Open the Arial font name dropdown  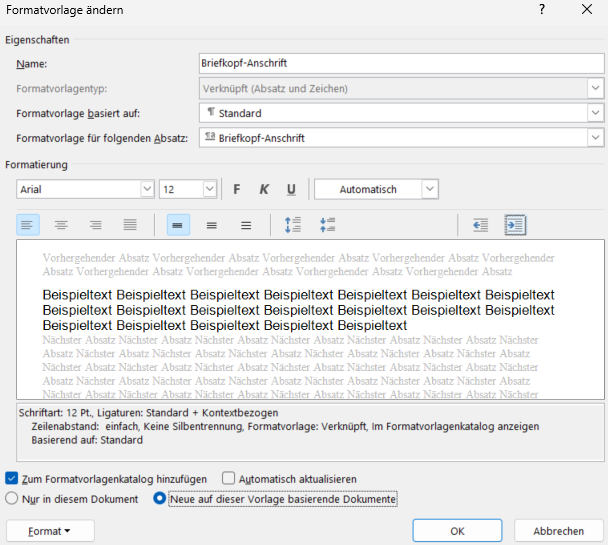point(146,189)
